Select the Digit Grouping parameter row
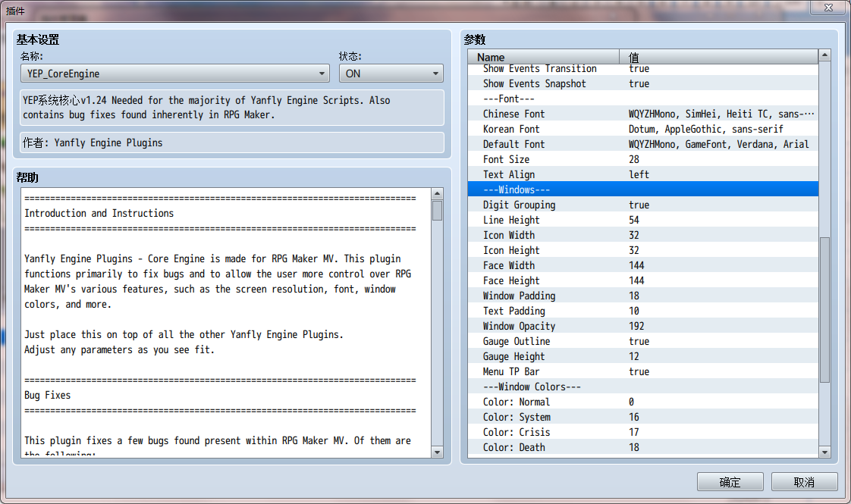The height and width of the screenshot is (504, 851). click(x=643, y=205)
